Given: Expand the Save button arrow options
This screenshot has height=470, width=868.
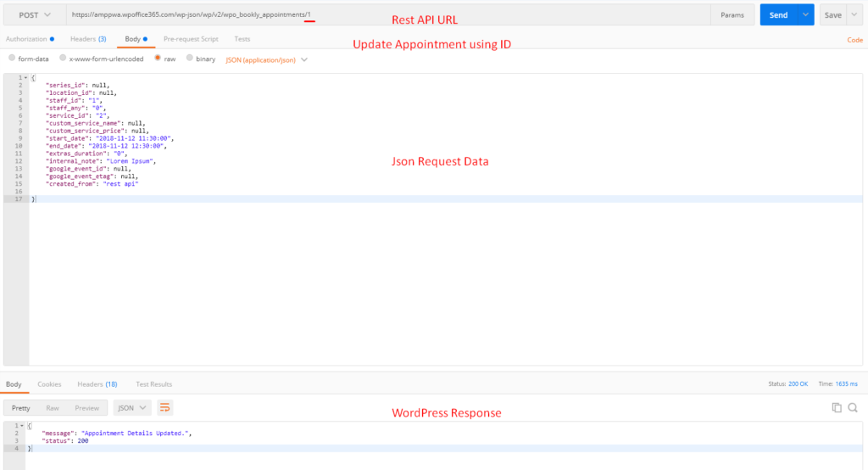Looking at the screenshot, I should 854,15.
